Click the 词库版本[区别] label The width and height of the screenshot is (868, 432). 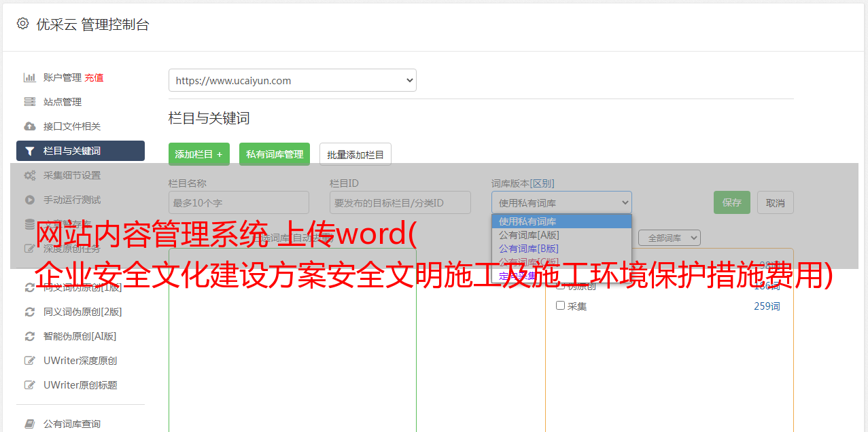pyautogui.click(x=523, y=183)
